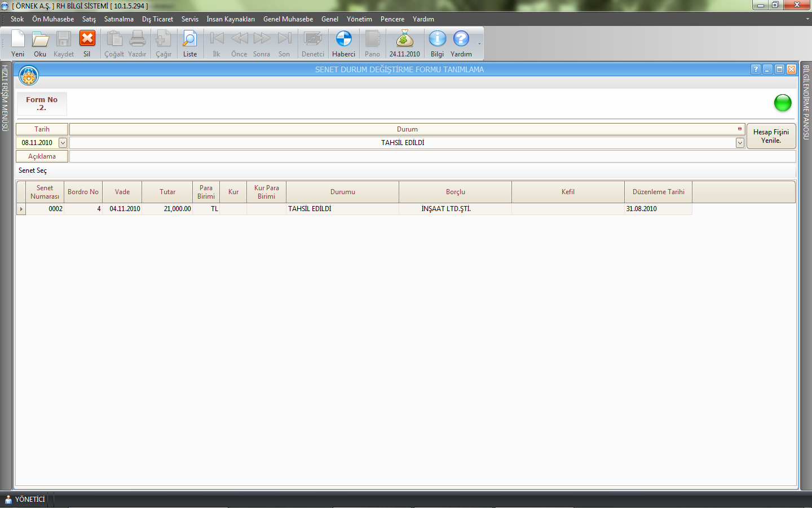812x508 pixels.
Task: Expand the toolbar overflow arrow after Yardım
Action: tap(480, 44)
